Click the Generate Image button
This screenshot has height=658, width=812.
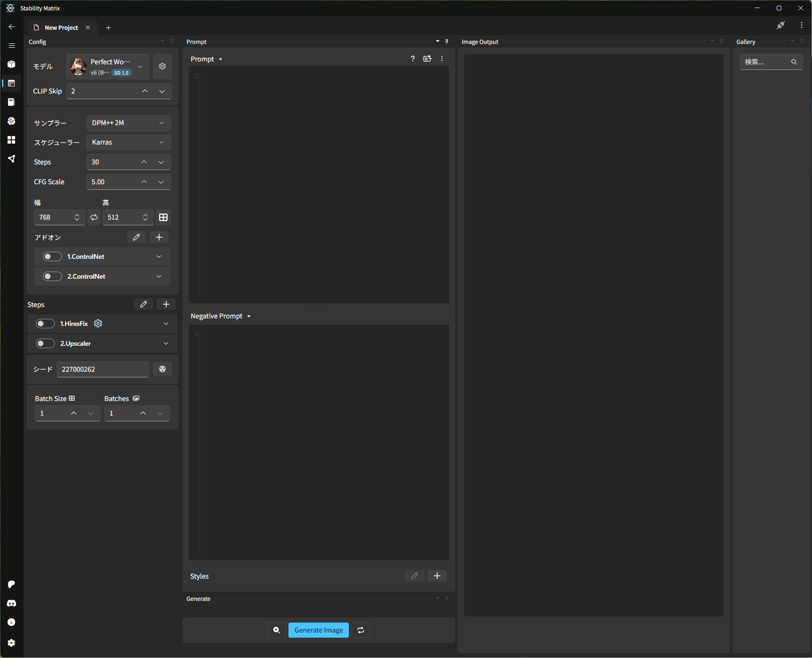[x=319, y=630]
